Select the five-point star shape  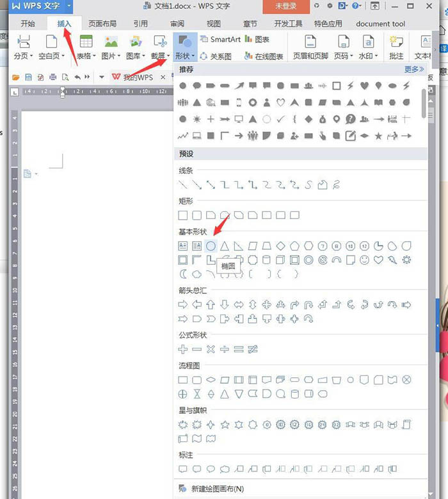pos(225,425)
